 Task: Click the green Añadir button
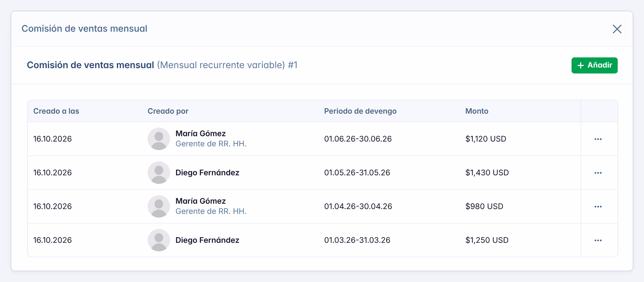click(x=594, y=65)
